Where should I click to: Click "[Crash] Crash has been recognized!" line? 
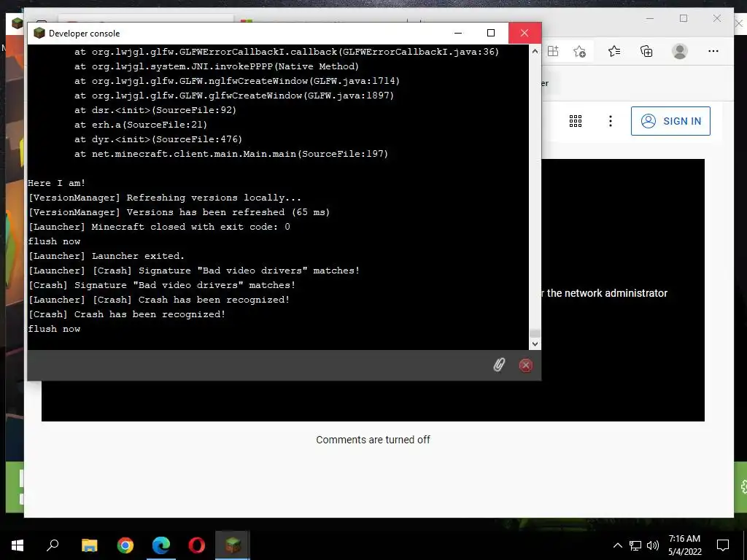tap(127, 314)
